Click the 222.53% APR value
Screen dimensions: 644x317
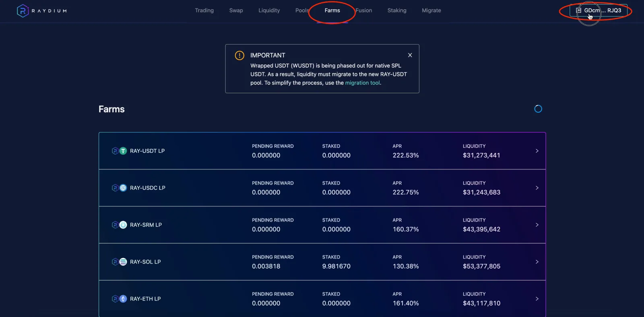(406, 155)
